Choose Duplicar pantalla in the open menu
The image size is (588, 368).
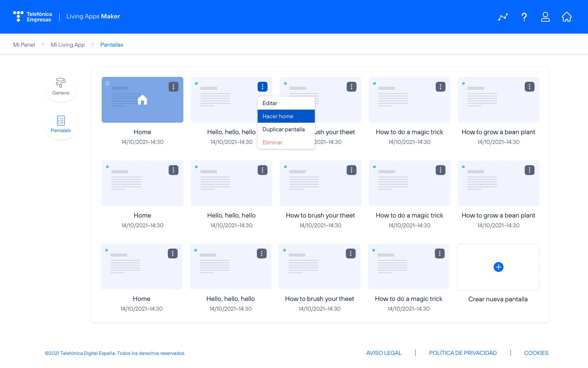(283, 129)
